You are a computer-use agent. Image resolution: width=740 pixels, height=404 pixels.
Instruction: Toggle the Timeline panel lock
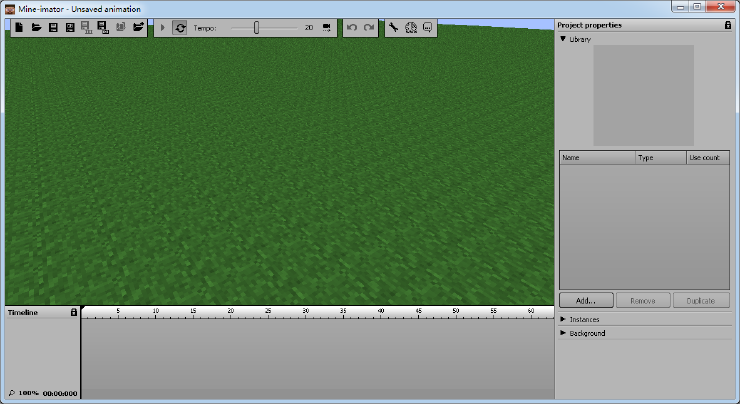(74, 312)
